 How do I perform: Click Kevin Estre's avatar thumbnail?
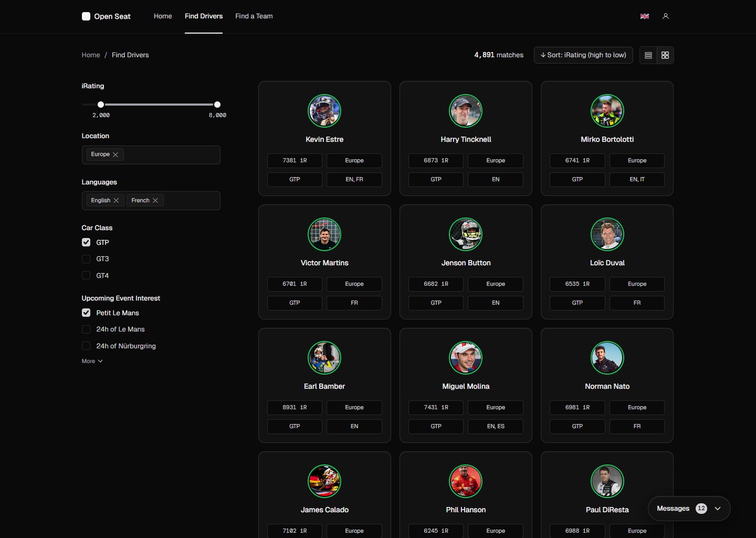[x=324, y=111]
